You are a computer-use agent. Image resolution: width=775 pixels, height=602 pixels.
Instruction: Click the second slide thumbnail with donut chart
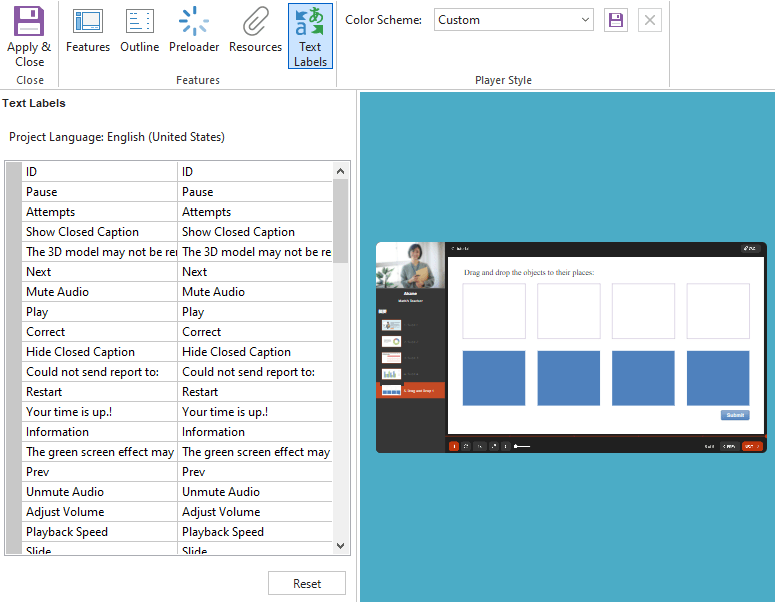(x=391, y=342)
